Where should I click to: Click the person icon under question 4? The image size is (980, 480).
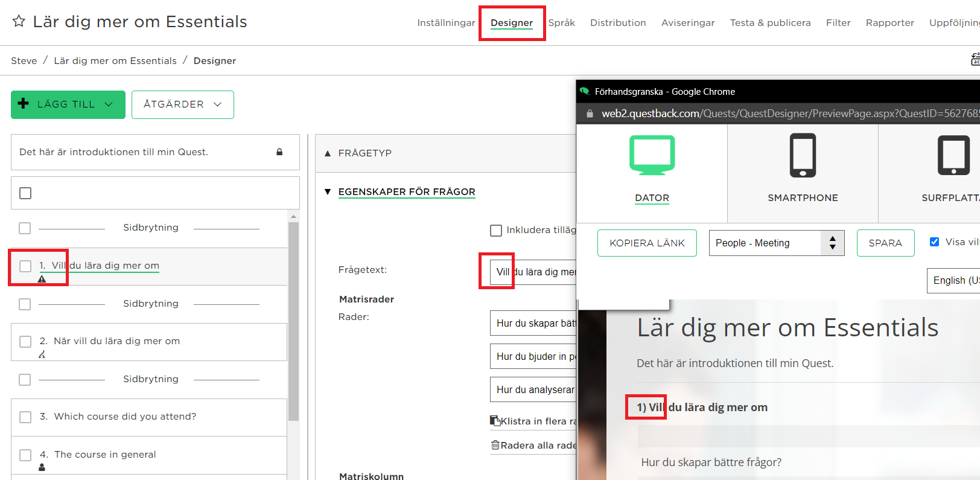point(42,467)
